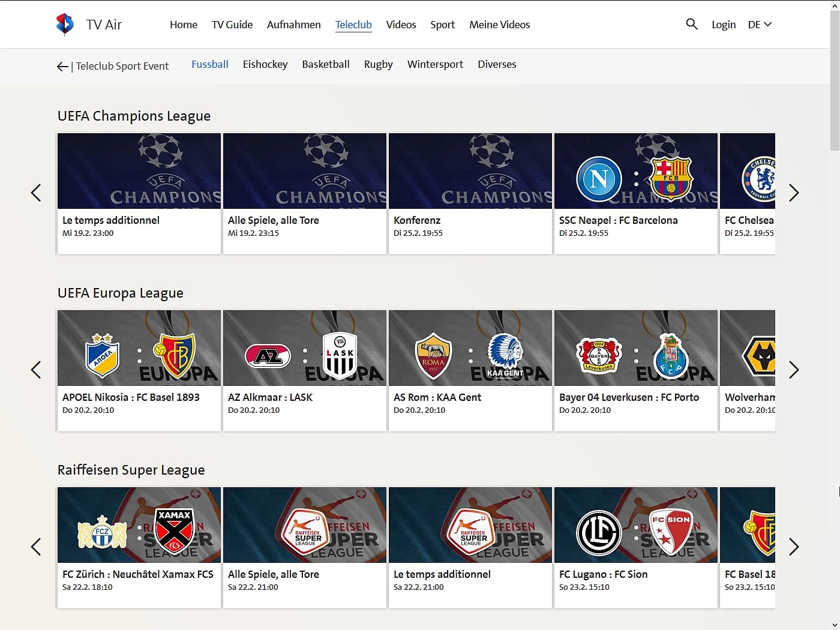Open the search magnifier icon

[x=692, y=24]
